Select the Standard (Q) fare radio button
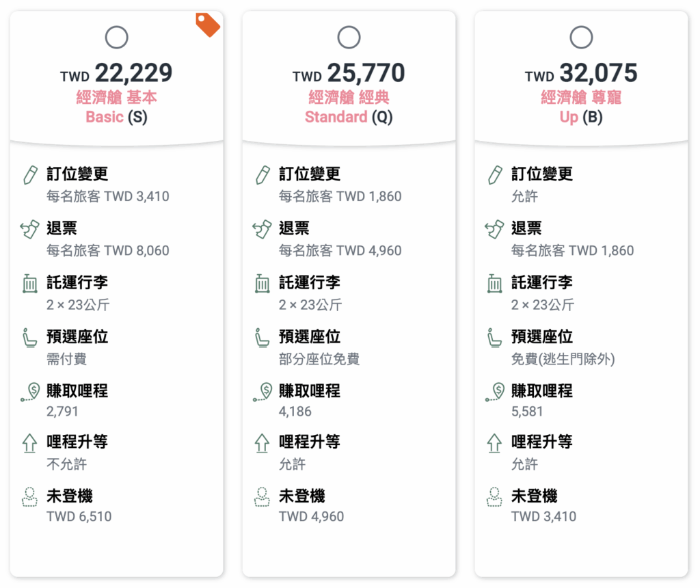700x588 pixels. 349,37
